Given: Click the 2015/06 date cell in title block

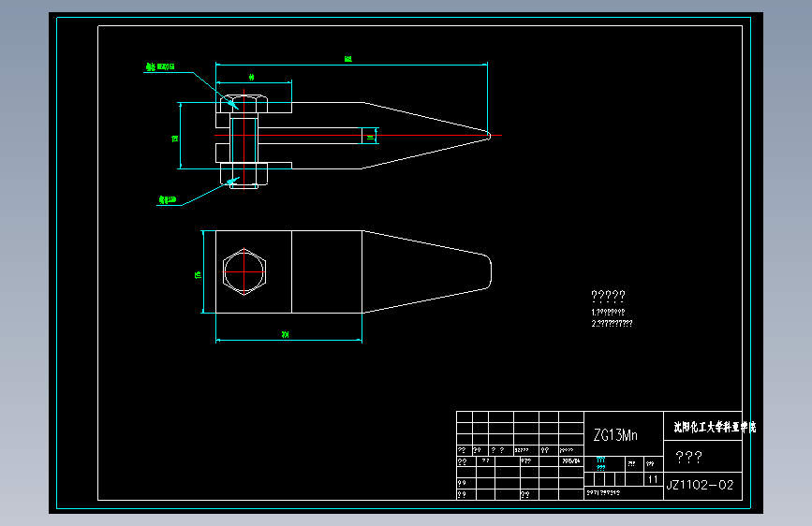Looking at the screenshot, I should click(571, 460).
